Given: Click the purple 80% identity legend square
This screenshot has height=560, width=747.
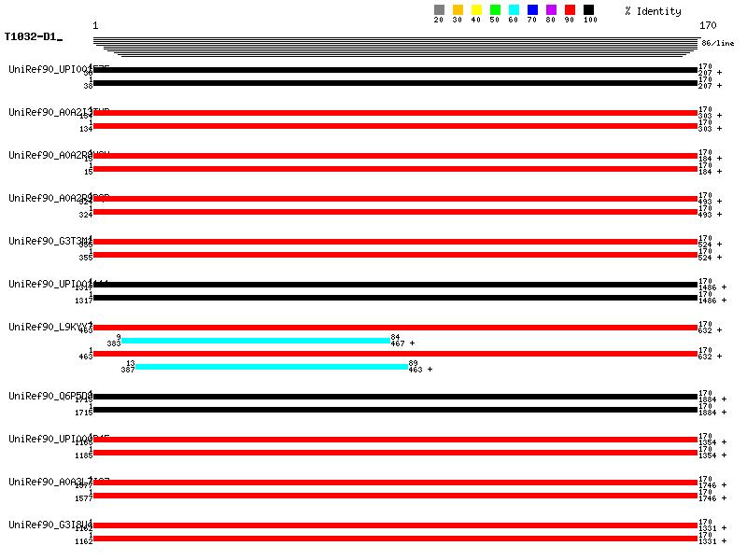Looking at the screenshot, I should (551, 9).
